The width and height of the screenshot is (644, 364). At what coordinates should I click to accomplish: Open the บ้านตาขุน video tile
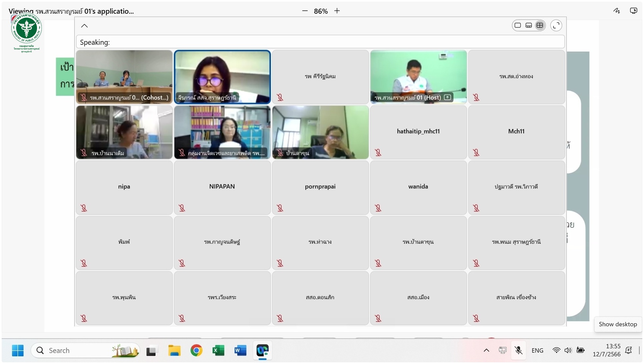[x=320, y=132]
